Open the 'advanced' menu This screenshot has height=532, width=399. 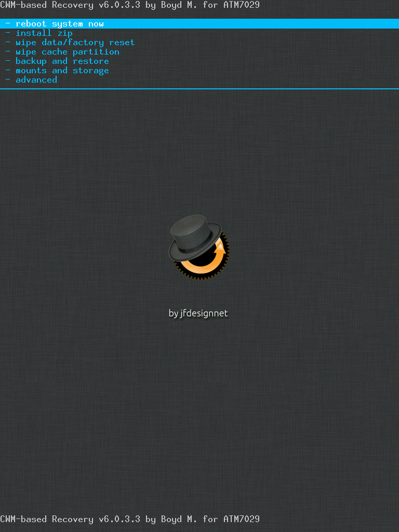point(36,79)
